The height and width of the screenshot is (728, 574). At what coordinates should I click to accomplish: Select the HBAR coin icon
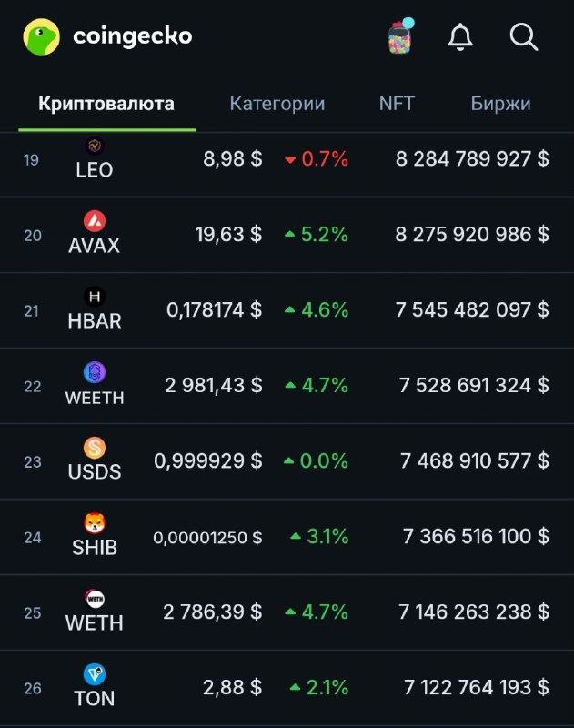tap(95, 297)
